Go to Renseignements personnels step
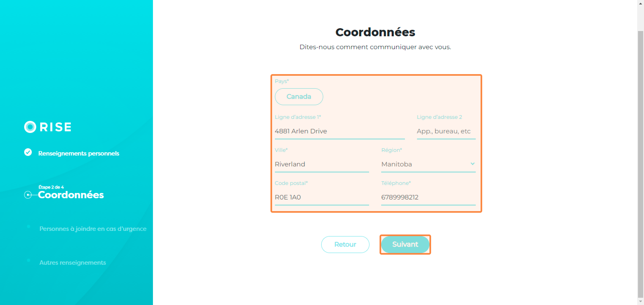 (x=78, y=153)
